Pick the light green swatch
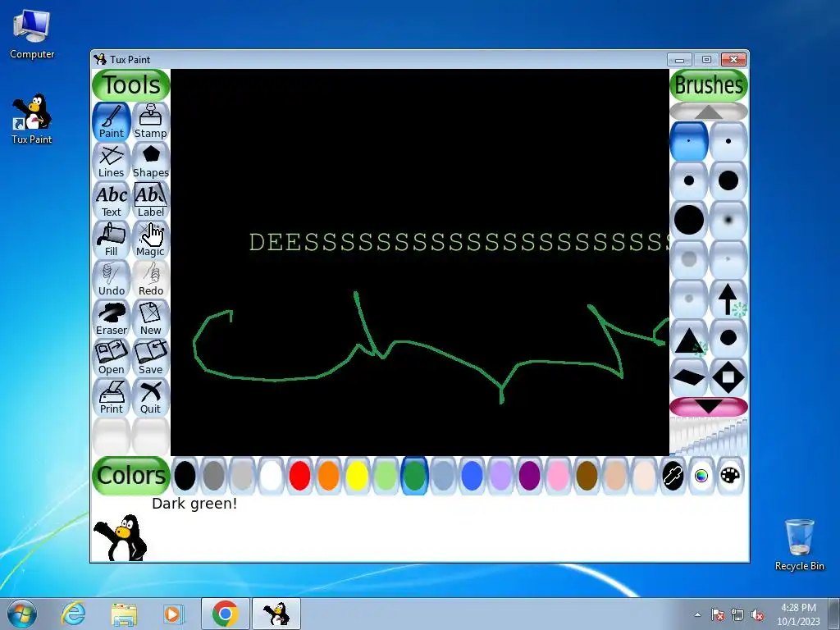 click(x=386, y=476)
